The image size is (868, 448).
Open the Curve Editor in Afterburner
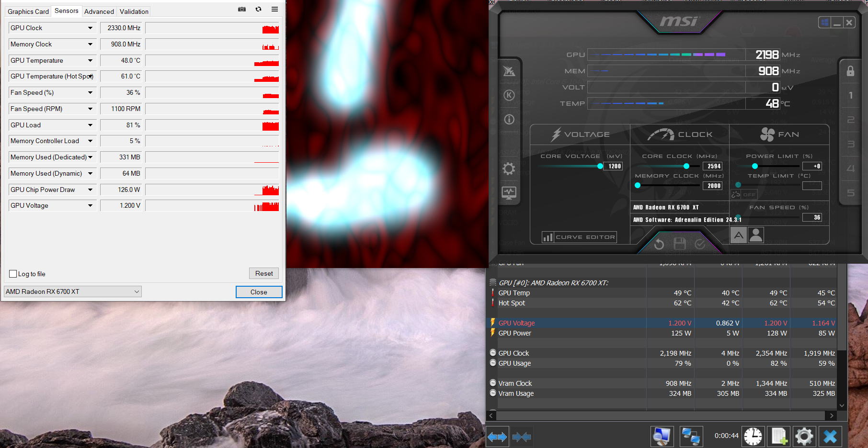[579, 237]
